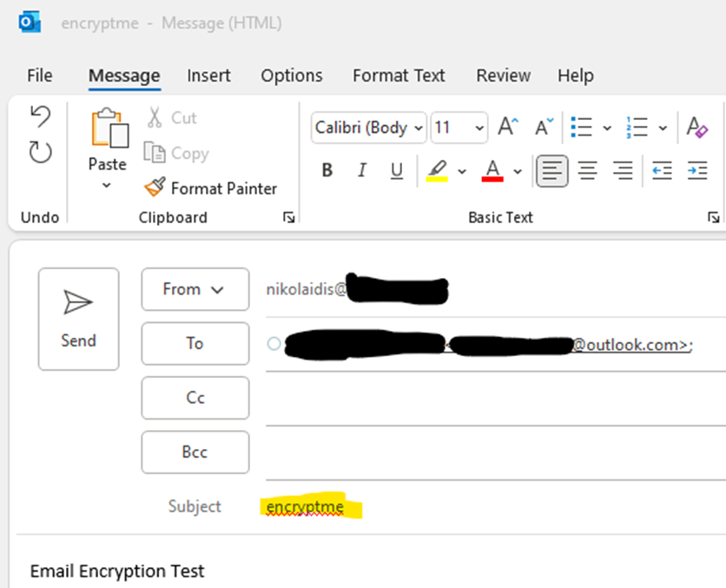Open the font size dropdown
The height and width of the screenshot is (588, 726).
tap(479, 128)
